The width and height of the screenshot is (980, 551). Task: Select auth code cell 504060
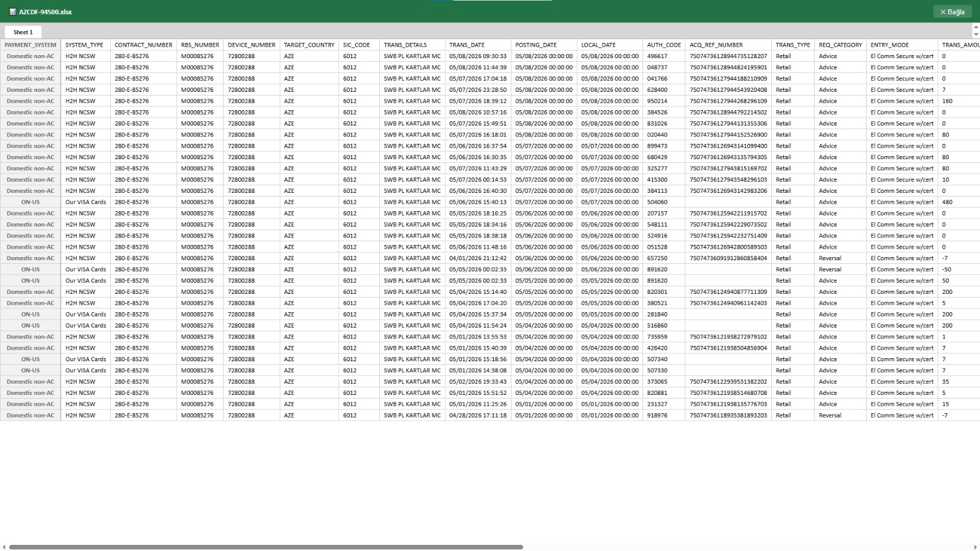click(x=664, y=202)
